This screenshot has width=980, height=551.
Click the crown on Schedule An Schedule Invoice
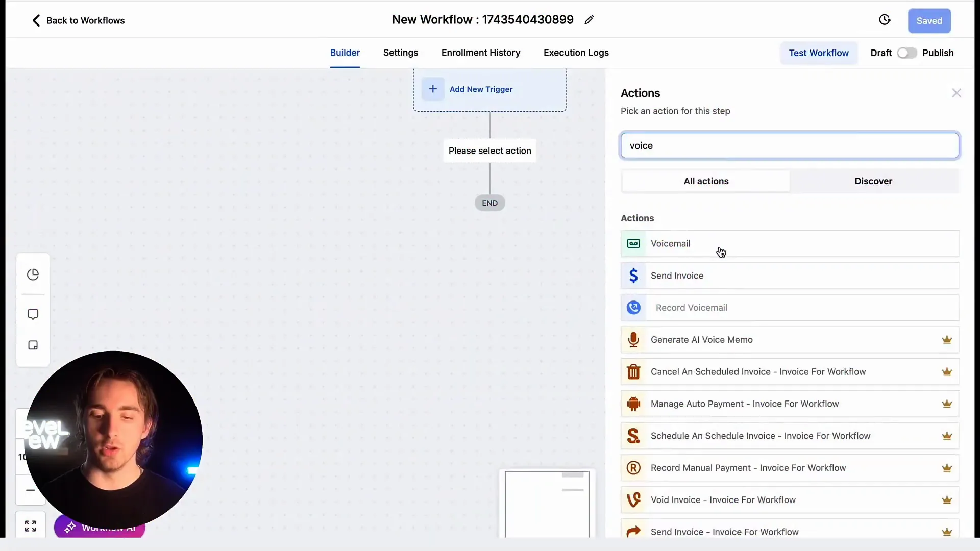947,436
